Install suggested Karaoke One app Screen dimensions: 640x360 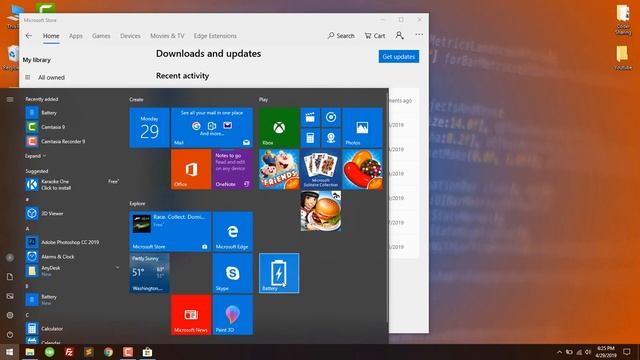pyautogui.click(x=73, y=184)
